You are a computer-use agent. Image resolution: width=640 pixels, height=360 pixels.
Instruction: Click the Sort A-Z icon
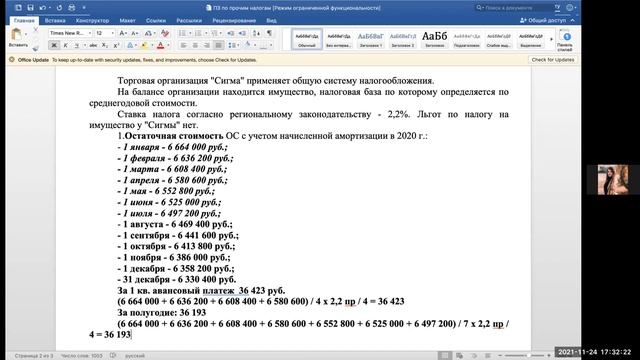[256, 33]
